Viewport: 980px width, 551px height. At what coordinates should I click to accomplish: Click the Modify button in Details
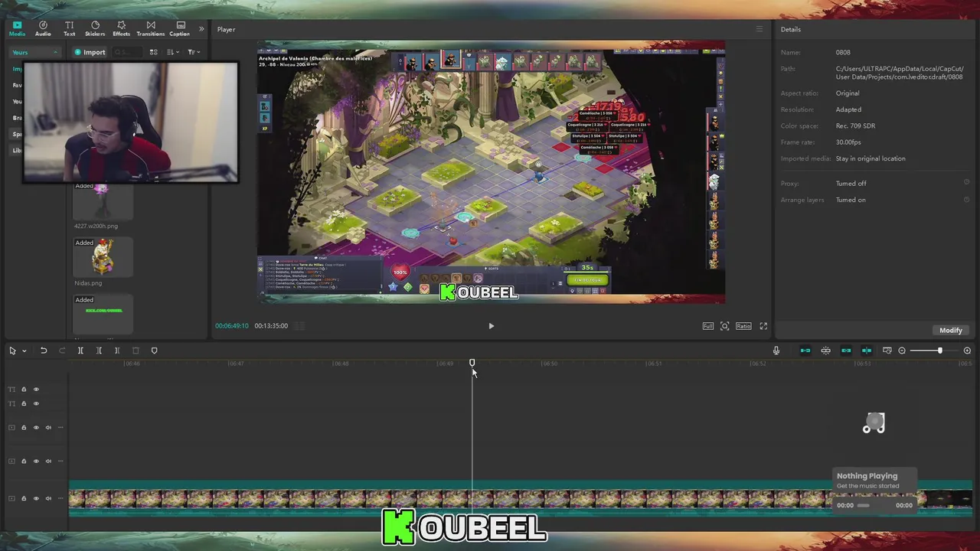pos(951,331)
